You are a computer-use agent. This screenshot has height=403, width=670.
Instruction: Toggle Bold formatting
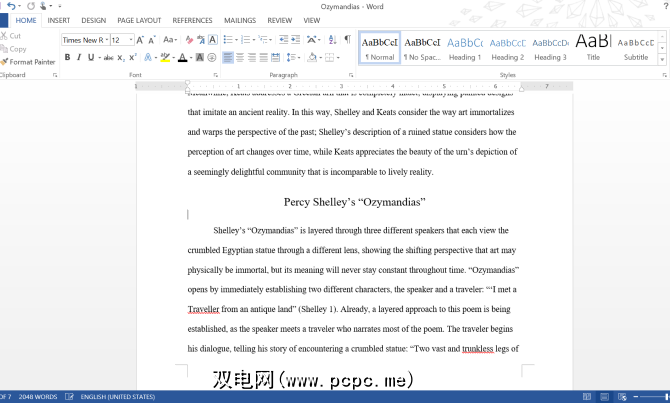point(67,58)
